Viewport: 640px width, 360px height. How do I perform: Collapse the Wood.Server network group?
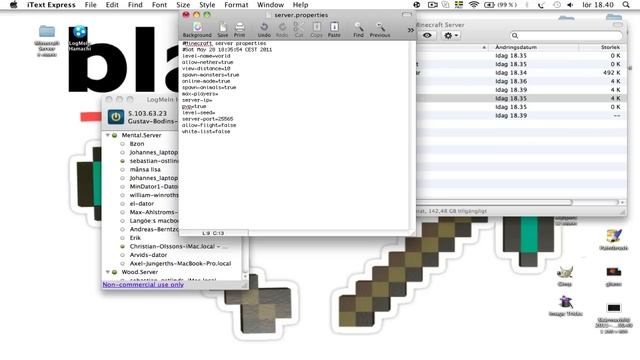108,272
